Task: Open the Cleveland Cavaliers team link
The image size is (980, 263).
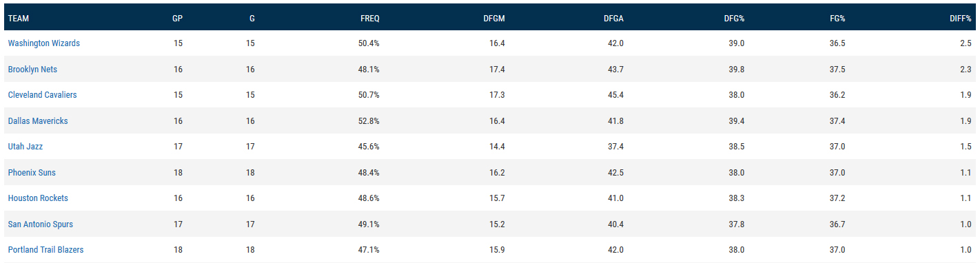Action: point(43,95)
